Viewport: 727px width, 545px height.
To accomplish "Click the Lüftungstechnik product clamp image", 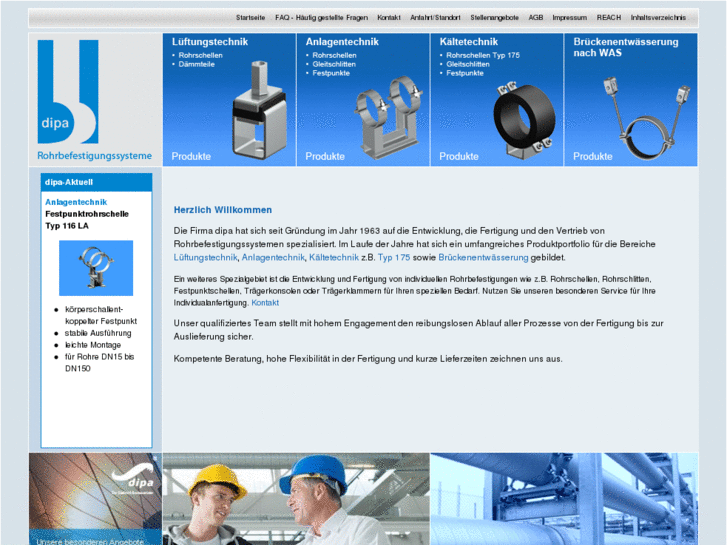I will 260,110.
